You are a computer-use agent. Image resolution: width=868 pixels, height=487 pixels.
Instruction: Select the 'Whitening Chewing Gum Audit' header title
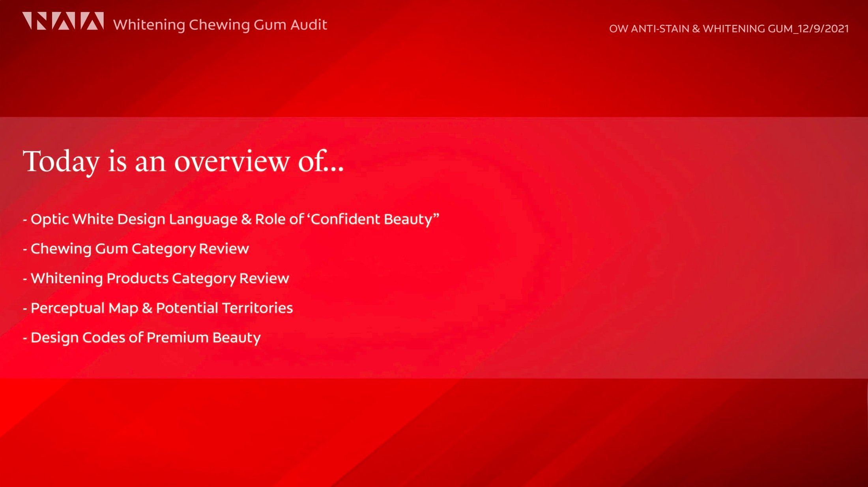pyautogui.click(x=220, y=25)
